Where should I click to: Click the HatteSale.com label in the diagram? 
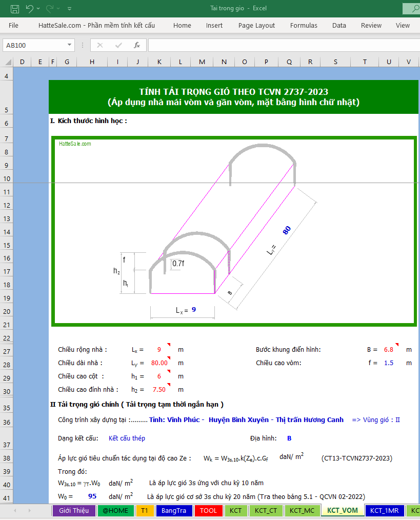tap(75, 144)
